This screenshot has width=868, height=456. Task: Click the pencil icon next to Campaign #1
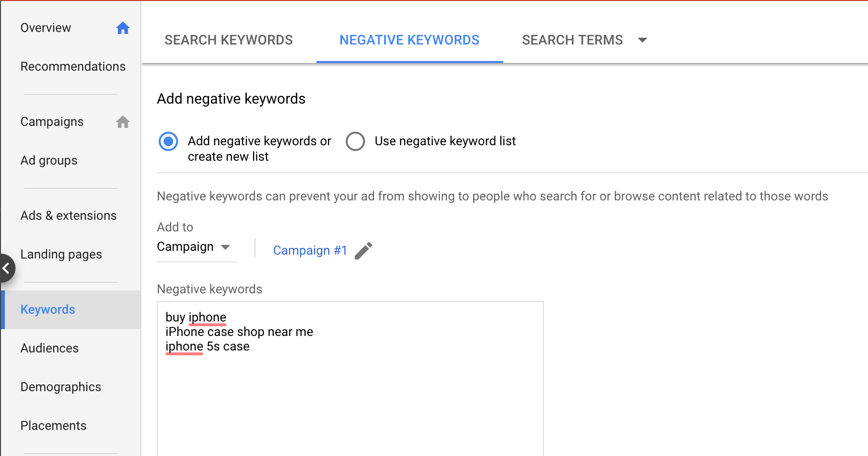click(363, 251)
